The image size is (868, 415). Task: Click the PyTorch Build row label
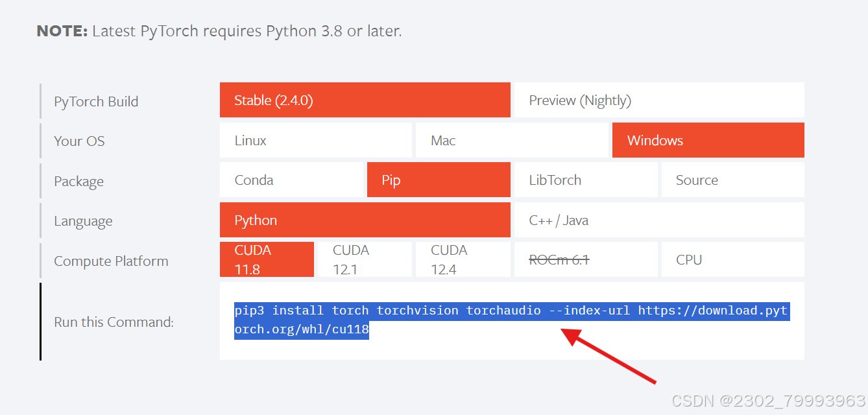(x=96, y=102)
